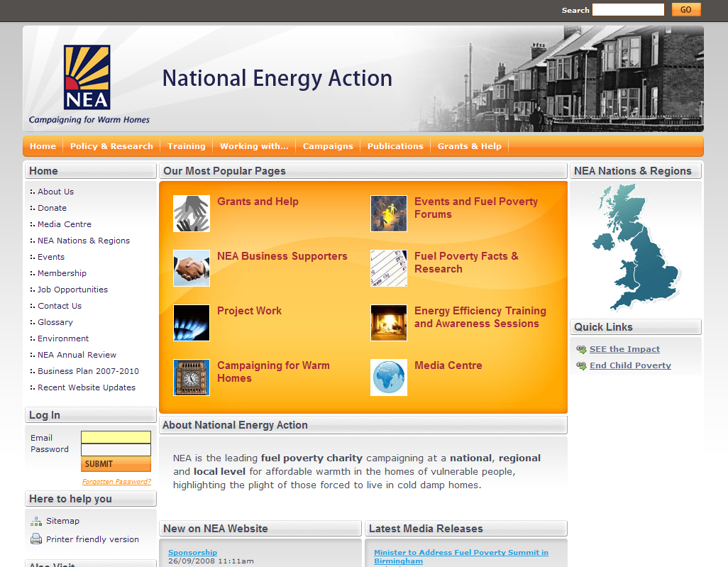Open the gas flame Project Work image
The width and height of the screenshot is (728, 567).
pyautogui.click(x=192, y=323)
